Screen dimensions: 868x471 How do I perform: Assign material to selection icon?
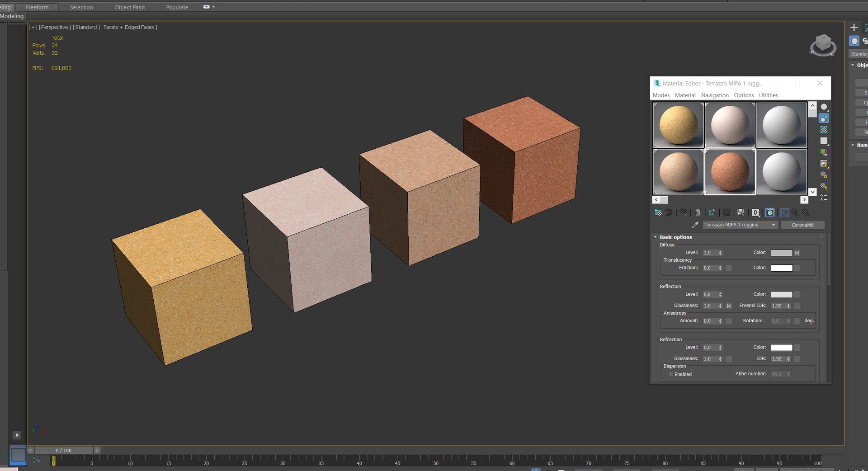pyautogui.click(x=683, y=212)
